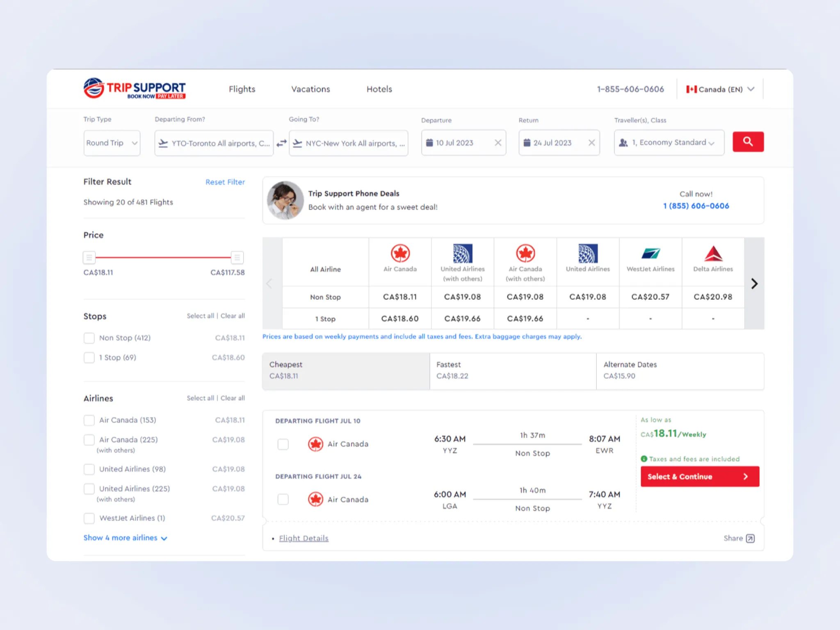Select the Jul 10 departing Air Canada flight checkbox
The image size is (840, 630).
[x=283, y=444]
